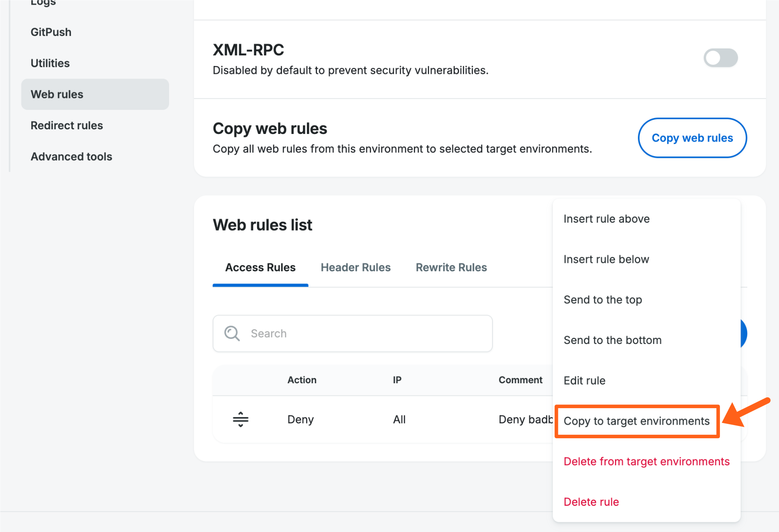Select Delete from target environments
This screenshot has width=779, height=532.
click(646, 461)
